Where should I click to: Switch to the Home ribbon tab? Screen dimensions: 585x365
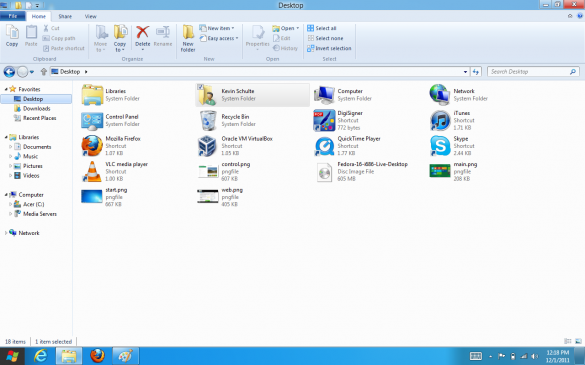click(38, 16)
